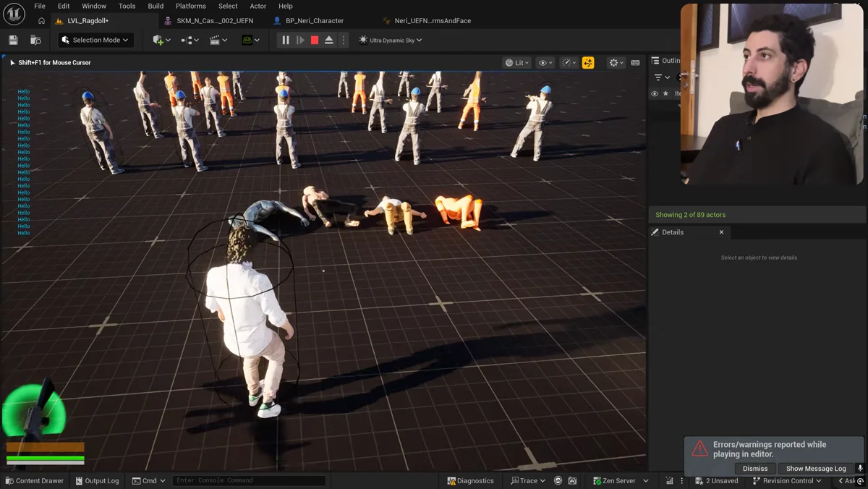Image resolution: width=868 pixels, height=489 pixels.
Task: Click three-dot options in status bar
Action: point(681,480)
